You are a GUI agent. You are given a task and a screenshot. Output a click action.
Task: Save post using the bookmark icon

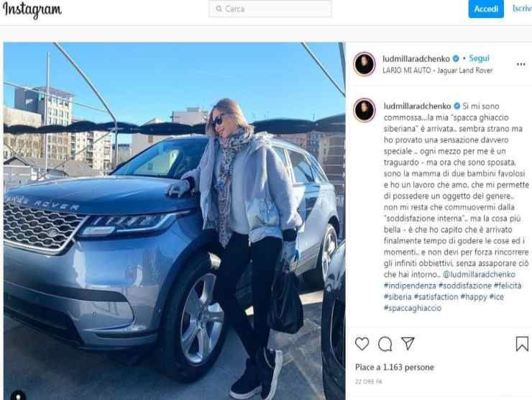pos(522,344)
